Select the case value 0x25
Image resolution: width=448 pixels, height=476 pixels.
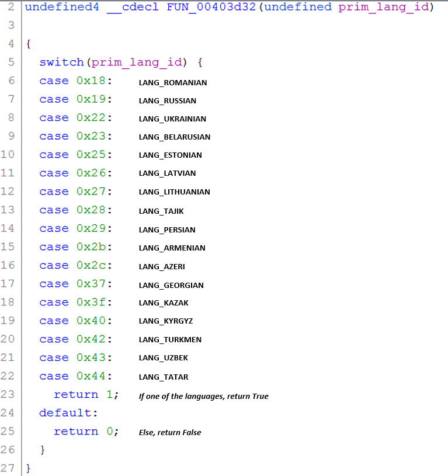93,155
